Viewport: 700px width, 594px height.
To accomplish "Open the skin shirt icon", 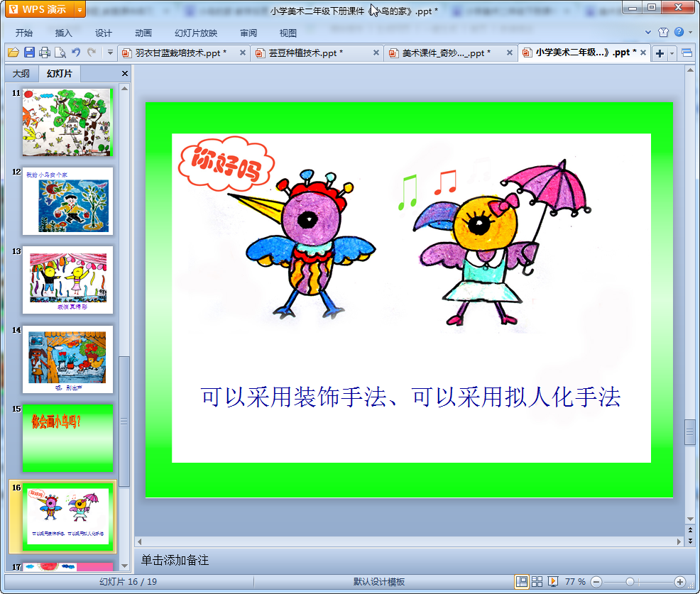I will pos(663,32).
